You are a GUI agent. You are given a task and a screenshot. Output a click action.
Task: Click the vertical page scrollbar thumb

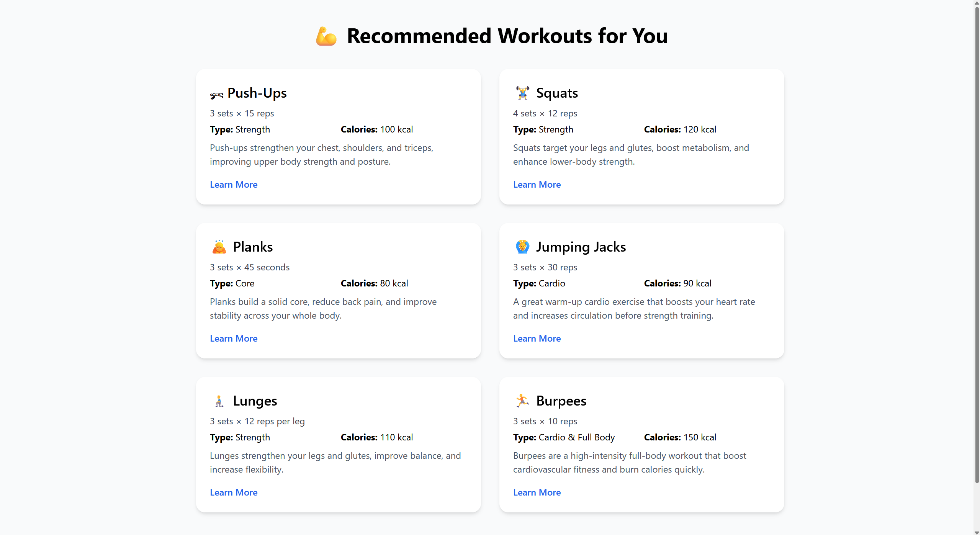(977, 245)
